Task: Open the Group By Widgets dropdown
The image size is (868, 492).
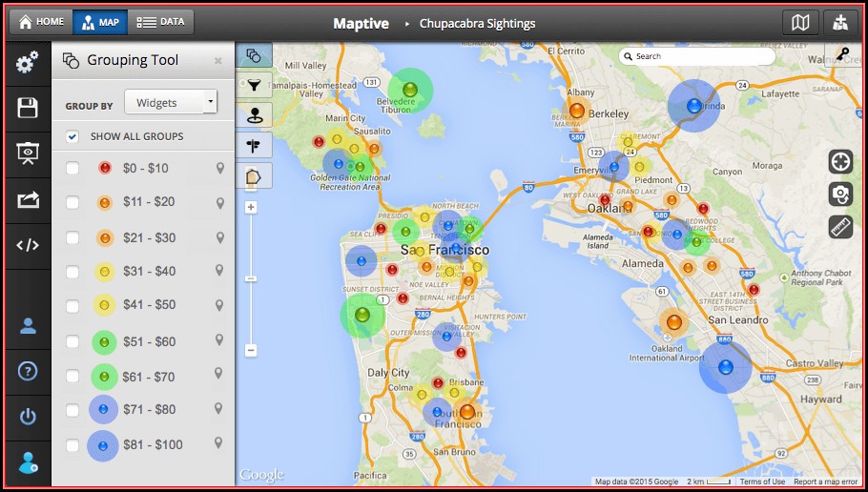Action: click(172, 102)
